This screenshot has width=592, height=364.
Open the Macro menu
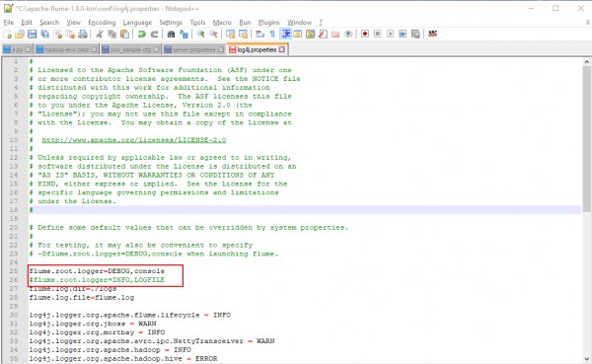pos(222,23)
